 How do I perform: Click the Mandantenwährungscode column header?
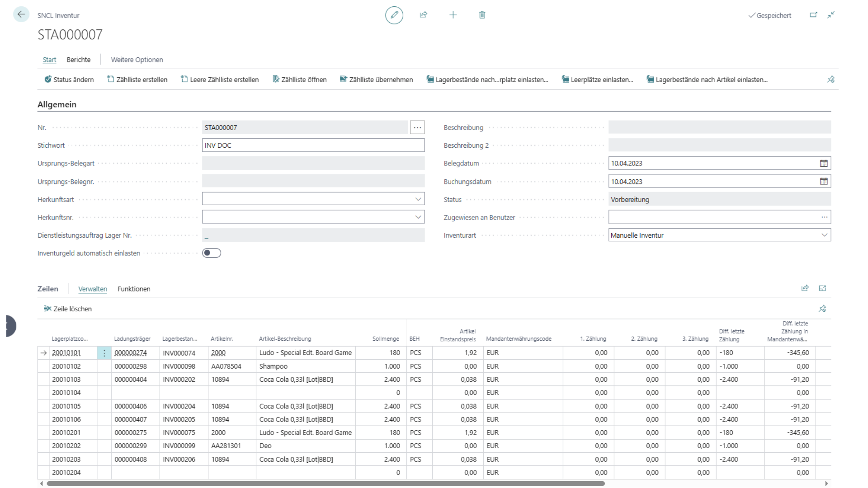coord(519,339)
